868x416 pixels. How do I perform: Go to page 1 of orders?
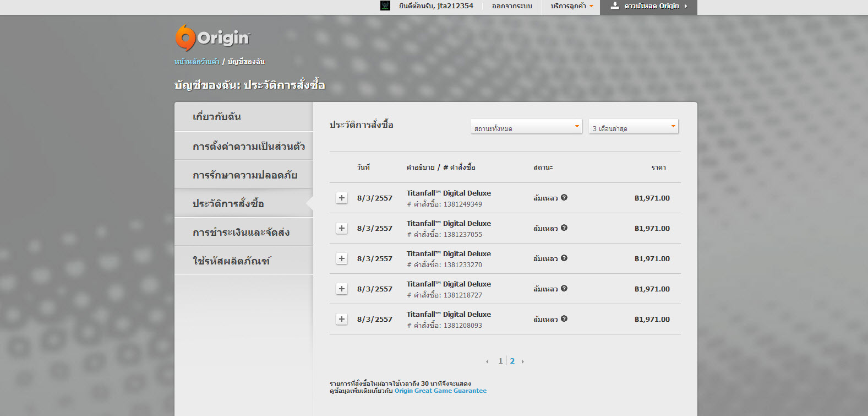click(x=500, y=361)
